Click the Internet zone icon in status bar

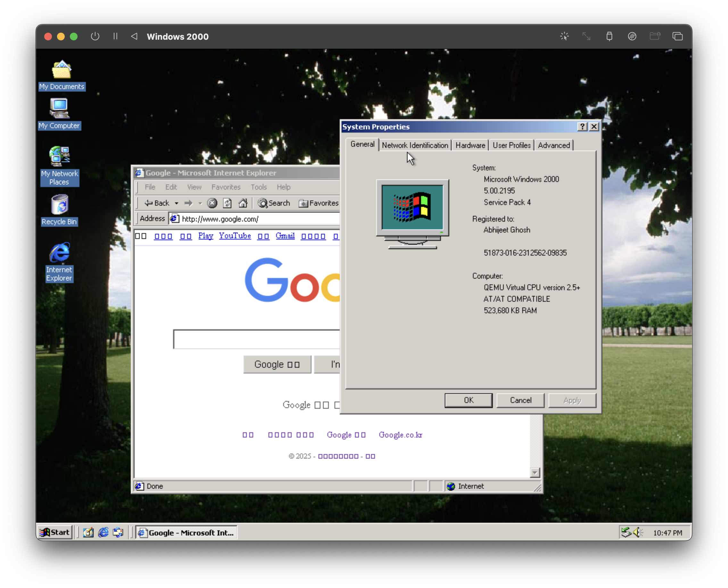(451, 486)
